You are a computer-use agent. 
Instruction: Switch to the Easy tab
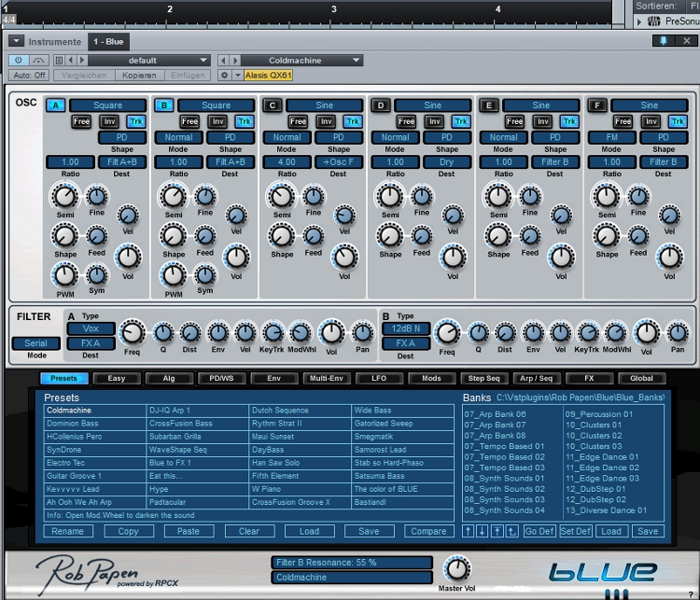pos(117,378)
